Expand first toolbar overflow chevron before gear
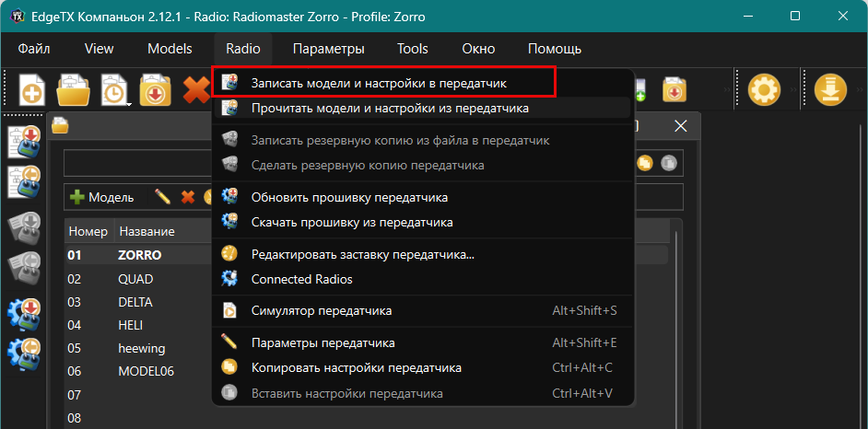This screenshot has width=868, height=429. pyautogui.click(x=727, y=89)
